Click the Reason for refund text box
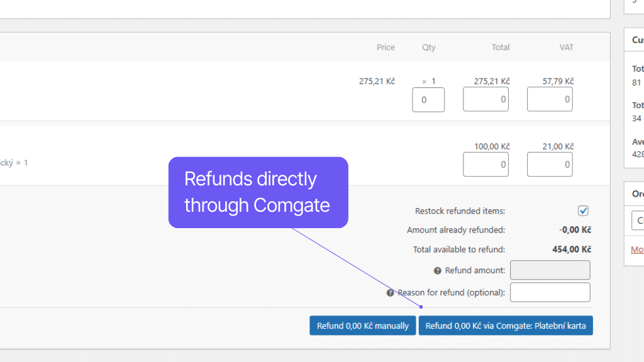 pyautogui.click(x=550, y=292)
